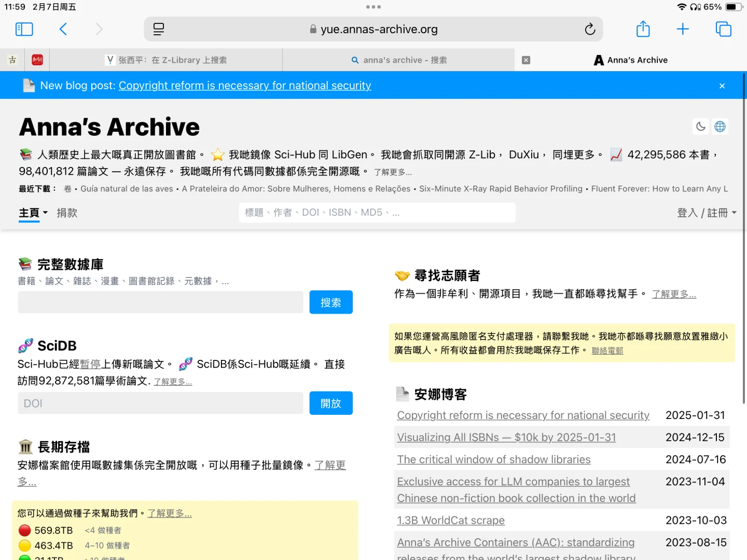Expand the 登入 / 註冊 dropdown
747x560 pixels.
coord(707,213)
